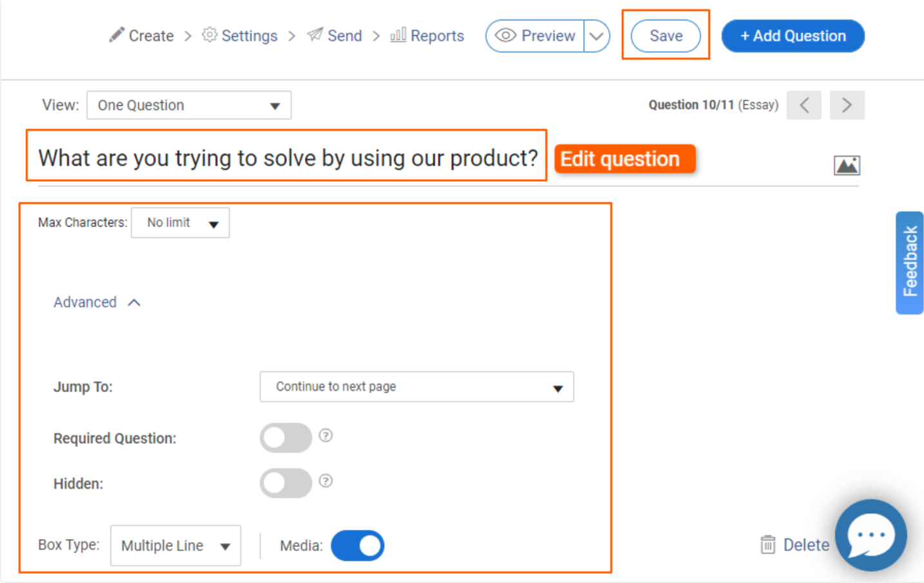Click the Question 10/11 (Essay) label
Screen dimensions: 924x583
tap(713, 105)
